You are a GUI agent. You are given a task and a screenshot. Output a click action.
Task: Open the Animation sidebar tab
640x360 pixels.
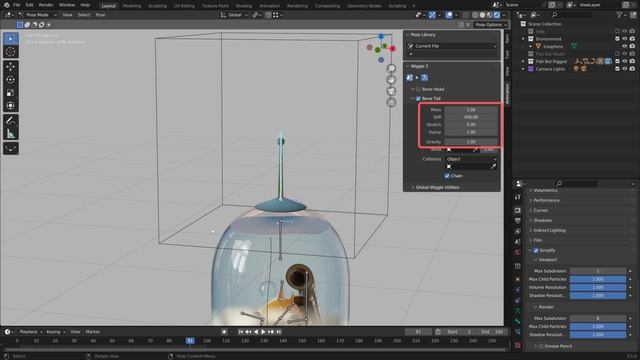click(507, 93)
